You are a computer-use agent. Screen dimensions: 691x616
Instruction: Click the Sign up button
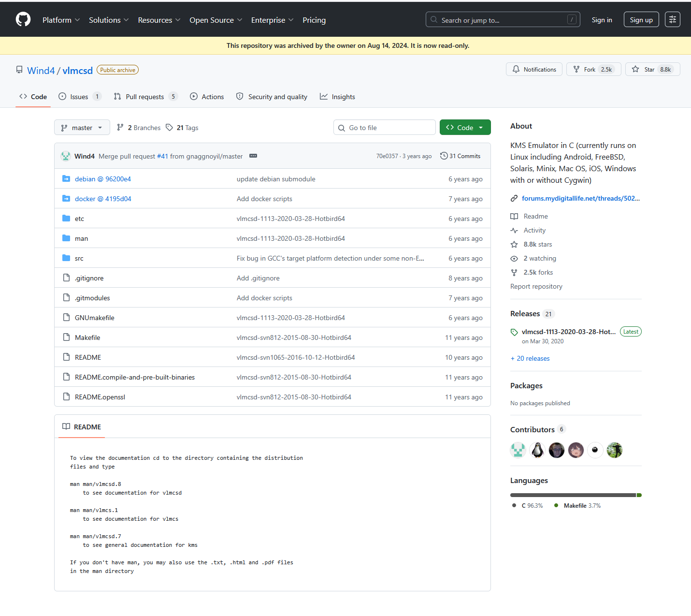tap(641, 20)
